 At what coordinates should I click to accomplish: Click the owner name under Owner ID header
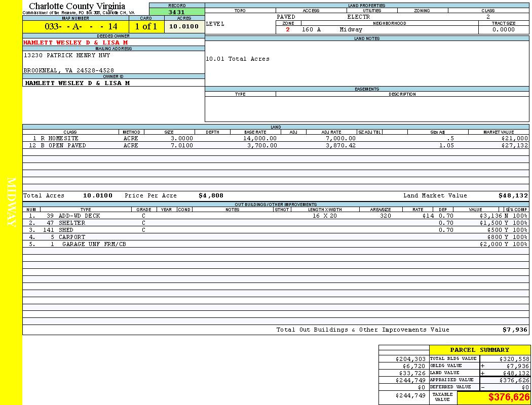[x=77, y=83]
